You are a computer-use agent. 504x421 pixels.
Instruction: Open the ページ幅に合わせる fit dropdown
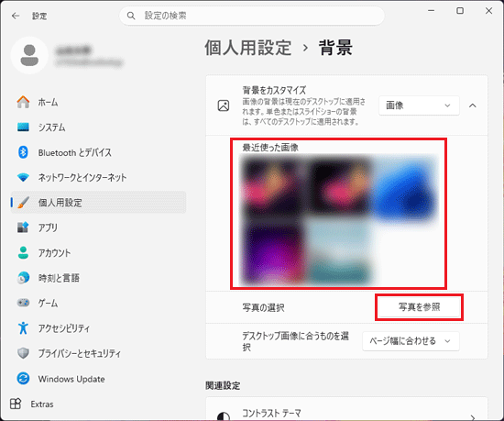coord(411,340)
